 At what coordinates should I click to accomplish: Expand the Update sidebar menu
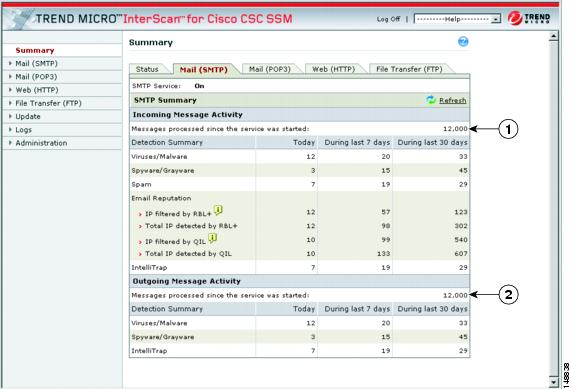tap(28, 117)
